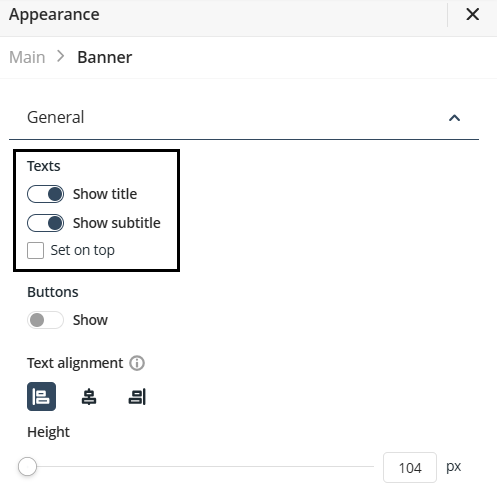Click the General section header
This screenshot has width=497, height=494.
[x=244, y=117]
